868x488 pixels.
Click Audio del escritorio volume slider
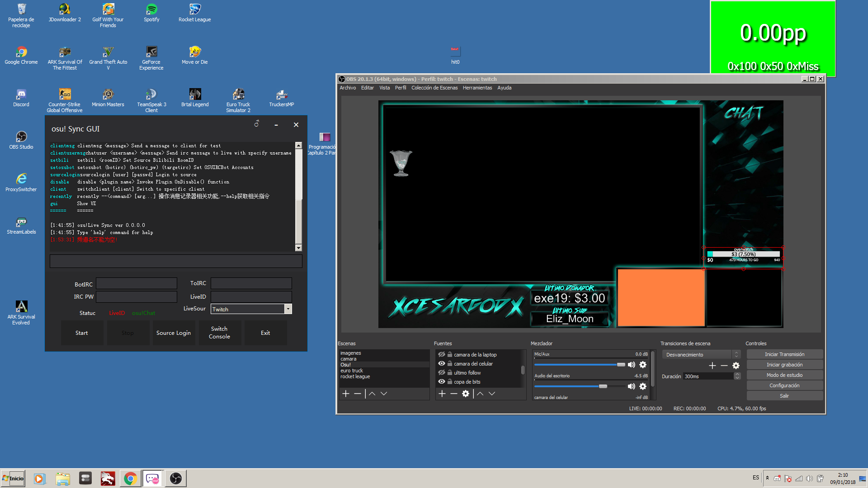point(580,386)
